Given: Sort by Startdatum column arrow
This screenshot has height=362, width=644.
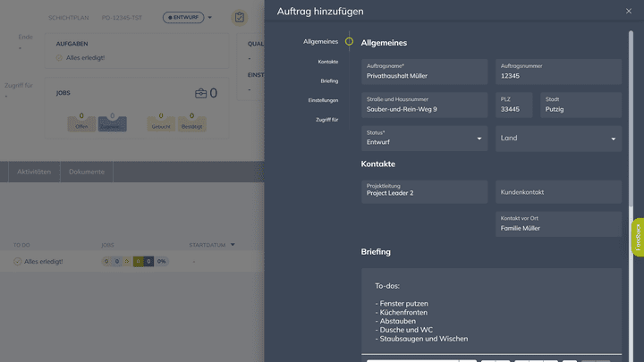Looking at the screenshot, I should click(233, 244).
